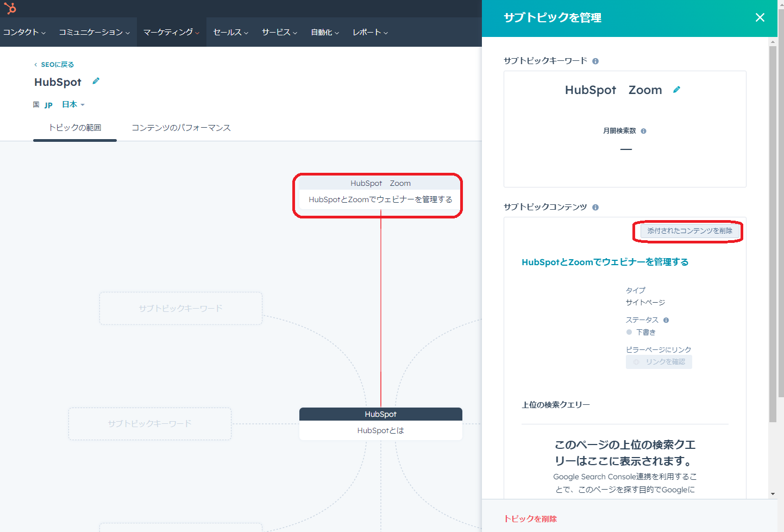Expand the 日本 country dropdown
784x532 pixels.
point(73,104)
